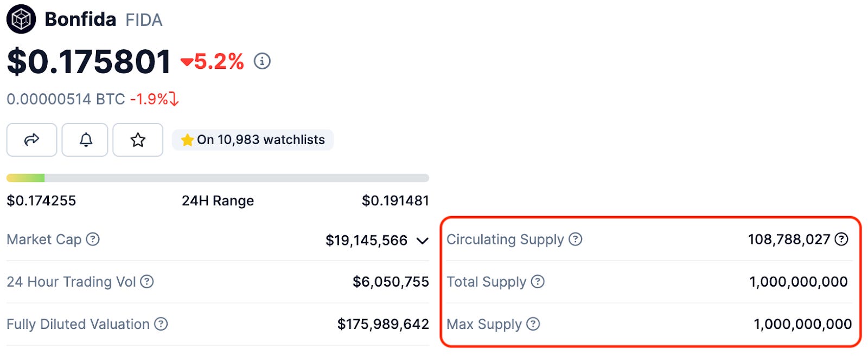Click the $0.175801 price value

coord(89,61)
